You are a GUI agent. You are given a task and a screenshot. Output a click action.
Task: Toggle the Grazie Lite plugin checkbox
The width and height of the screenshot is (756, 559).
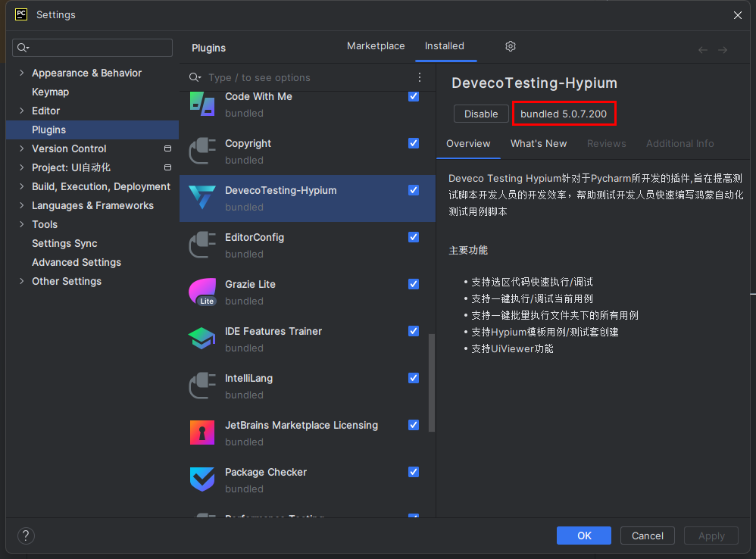414,284
